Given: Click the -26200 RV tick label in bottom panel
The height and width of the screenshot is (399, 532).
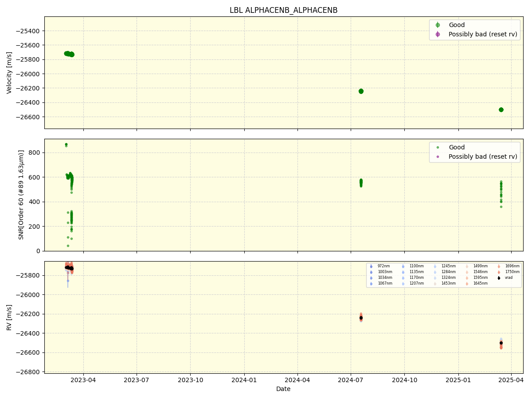Looking at the screenshot, I should coord(28,314).
